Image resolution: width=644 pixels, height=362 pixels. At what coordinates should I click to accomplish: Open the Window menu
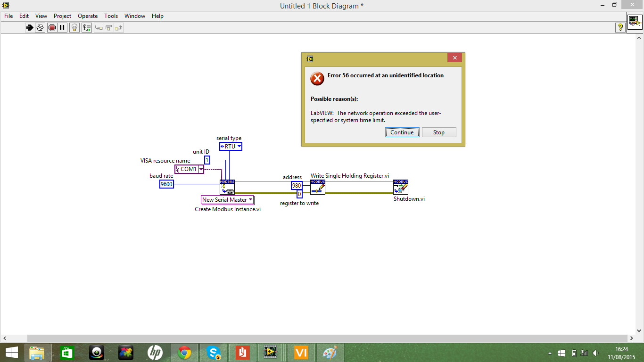(135, 16)
